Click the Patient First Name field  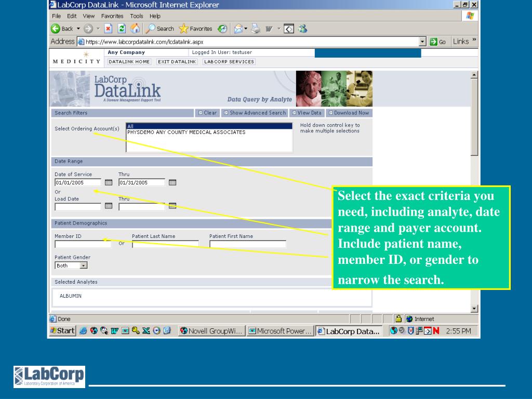(x=248, y=244)
